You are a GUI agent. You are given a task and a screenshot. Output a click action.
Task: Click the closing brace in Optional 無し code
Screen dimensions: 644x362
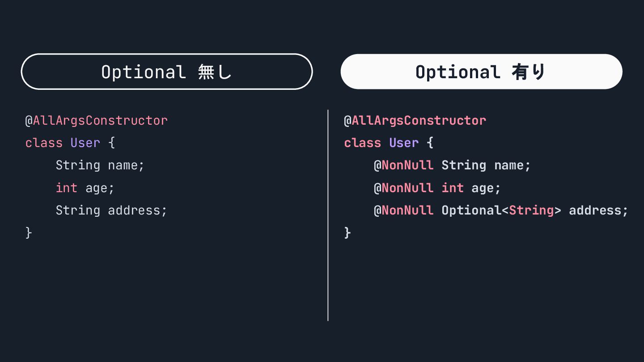[29, 232]
